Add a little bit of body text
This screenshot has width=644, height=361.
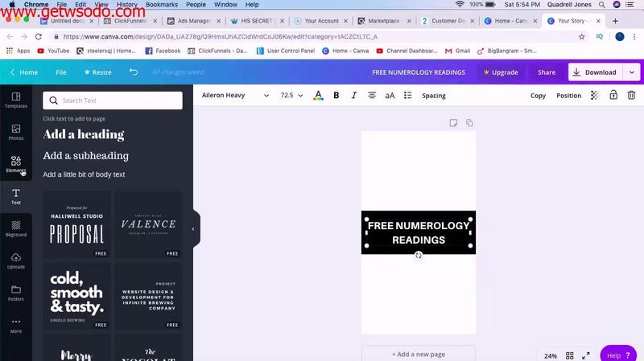point(84,174)
